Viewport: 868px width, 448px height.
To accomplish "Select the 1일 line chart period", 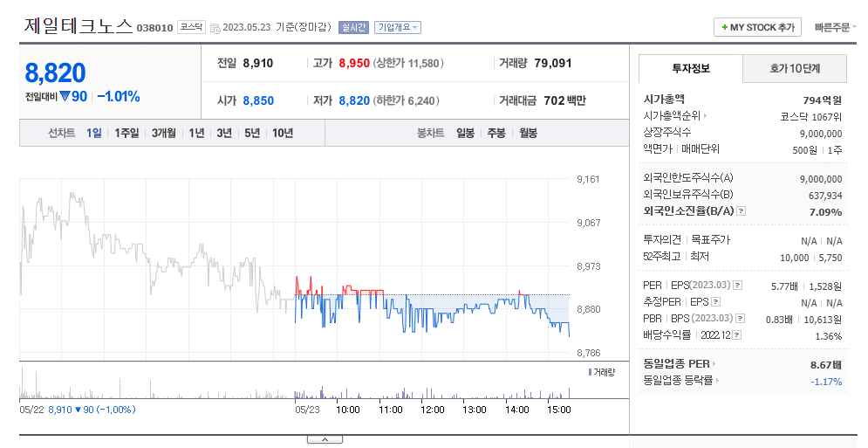I will click(94, 133).
